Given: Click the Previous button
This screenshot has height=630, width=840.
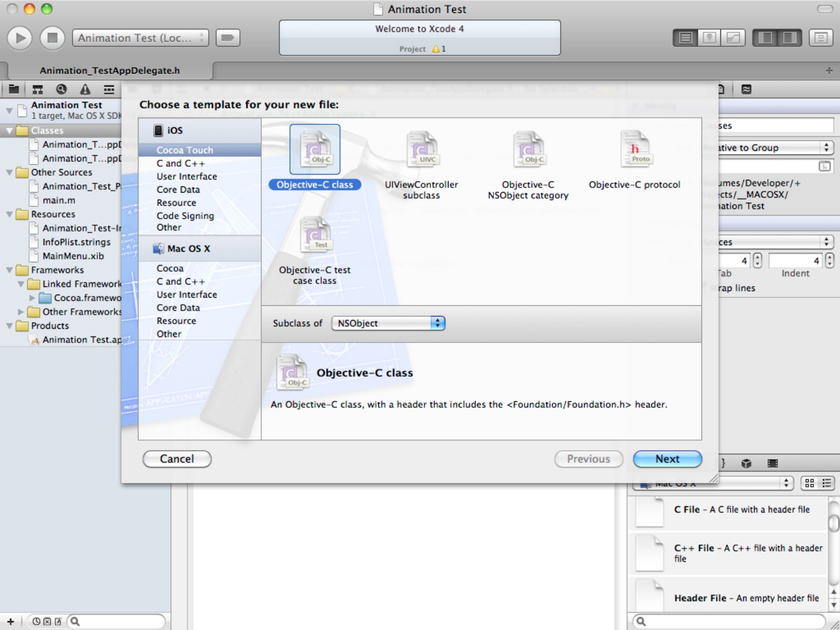Looking at the screenshot, I should (588, 459).
